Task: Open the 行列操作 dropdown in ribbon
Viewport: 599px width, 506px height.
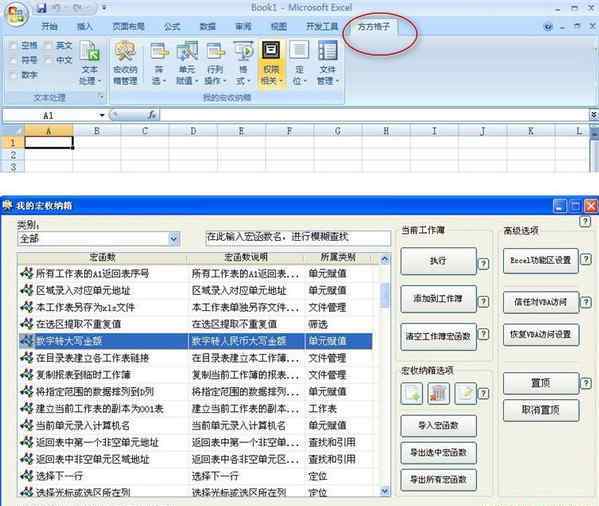Action: click(215, 64)
